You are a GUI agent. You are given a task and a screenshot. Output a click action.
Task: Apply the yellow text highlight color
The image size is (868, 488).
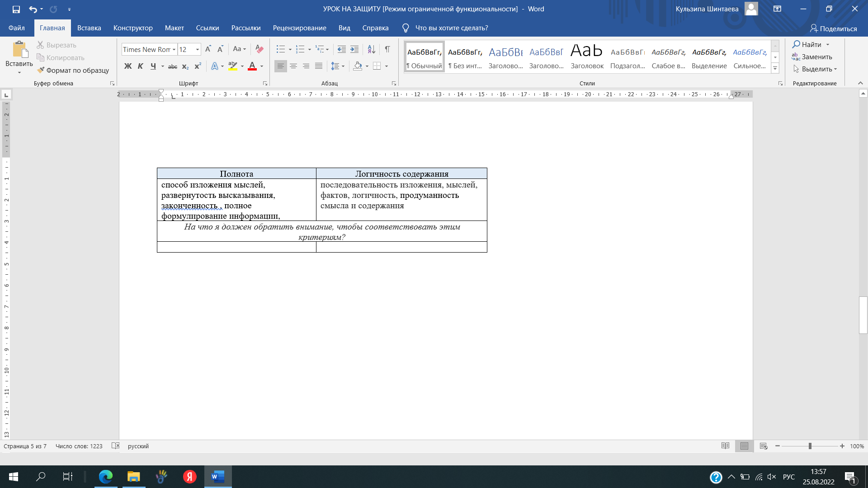click(x=233, y=66)
